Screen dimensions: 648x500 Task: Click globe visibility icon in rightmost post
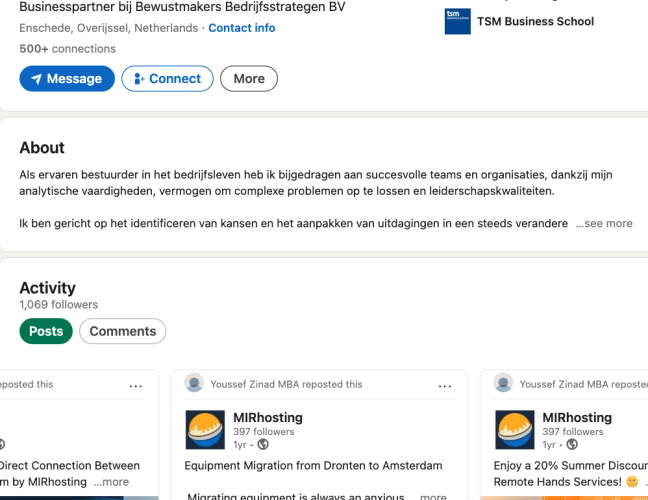pos(572,445)
